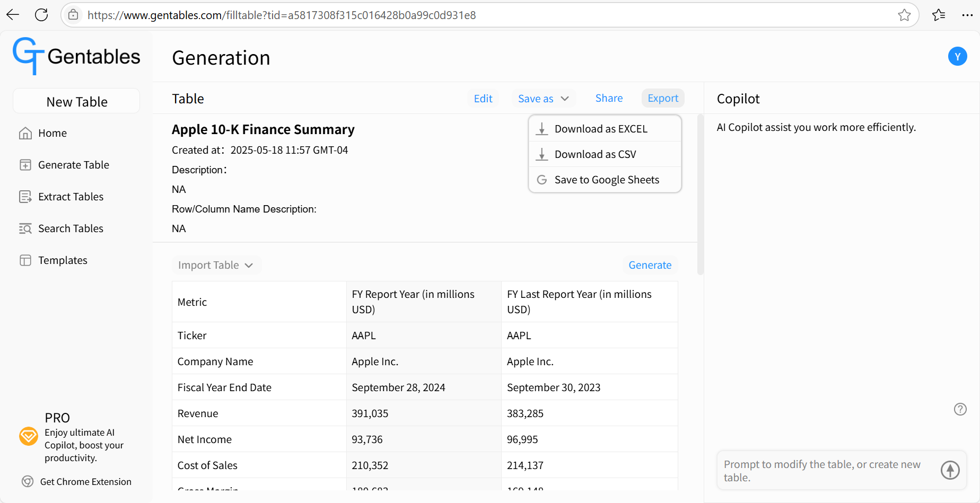Viewport: 980px width, 503px height.
Task: Click the 93,736 net income cell
Action: (423, 439)
